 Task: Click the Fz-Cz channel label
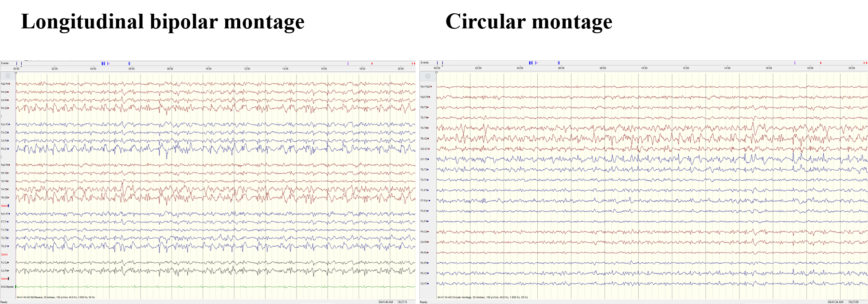click(5, 262)
